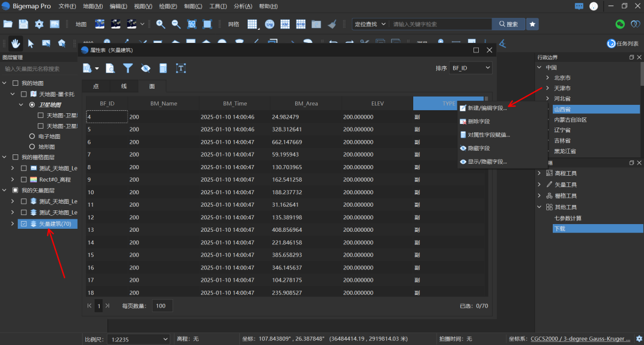Choose 对属性字段赋值 menu entry

pos(502,135)
